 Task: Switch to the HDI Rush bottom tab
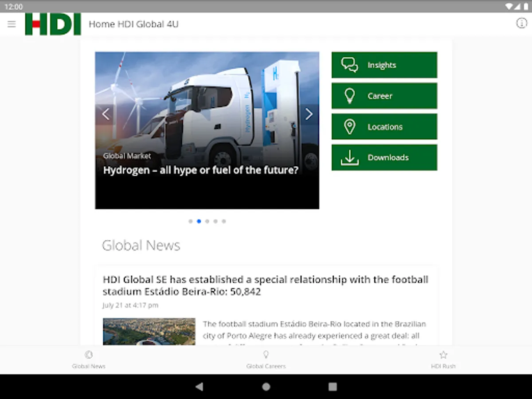pyautogui.click(x=443, y=360)
